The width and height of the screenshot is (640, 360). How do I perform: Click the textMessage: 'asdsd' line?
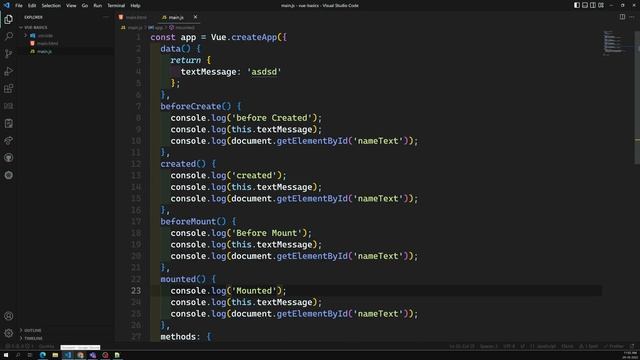[231, 72]
